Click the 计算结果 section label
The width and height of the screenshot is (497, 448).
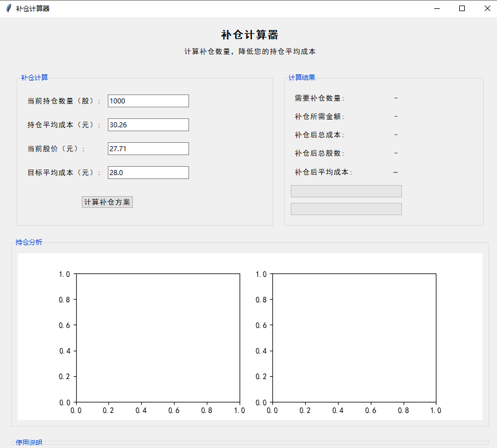point(302,77)
